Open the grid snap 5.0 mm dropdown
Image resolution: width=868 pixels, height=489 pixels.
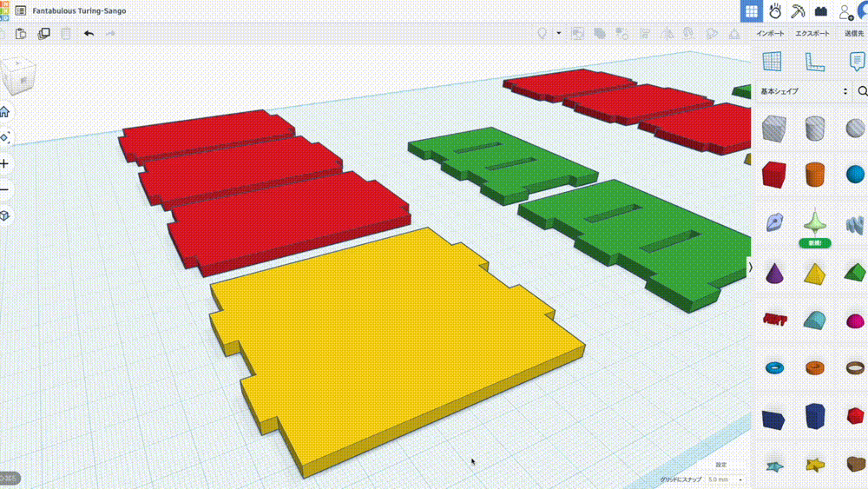click(x=725, y=479)
